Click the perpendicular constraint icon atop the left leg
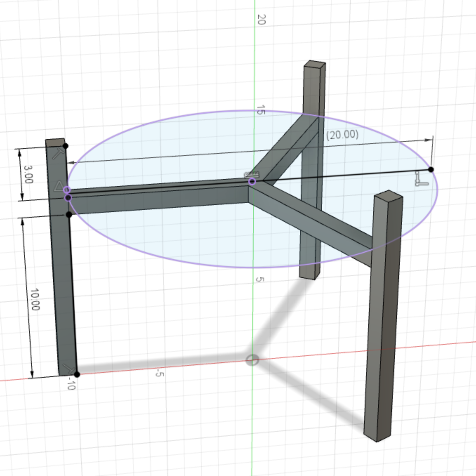 58,153
